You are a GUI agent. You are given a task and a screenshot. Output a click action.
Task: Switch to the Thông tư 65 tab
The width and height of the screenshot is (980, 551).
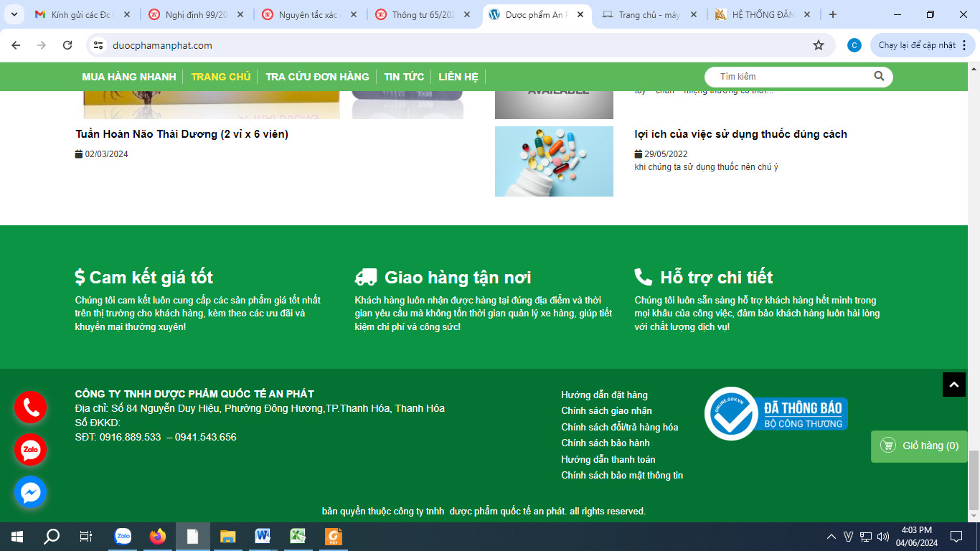pyautogui.click(x=423, y=14)
